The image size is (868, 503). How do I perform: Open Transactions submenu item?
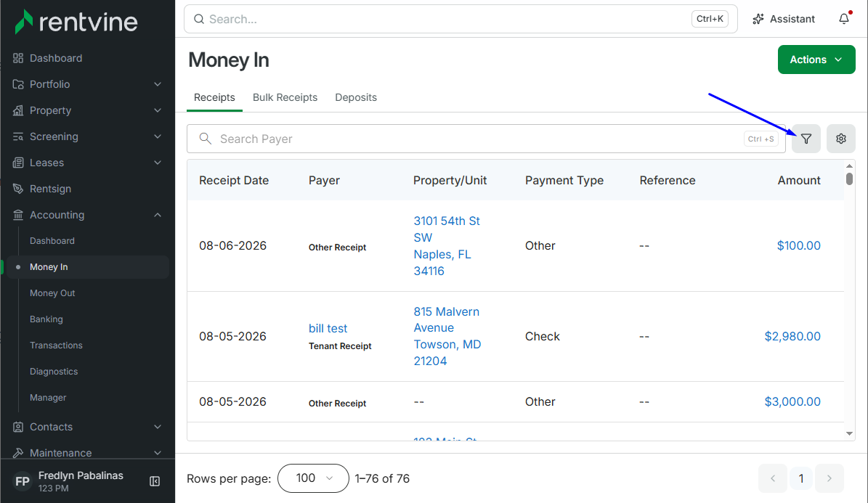[x=56, y=345]
